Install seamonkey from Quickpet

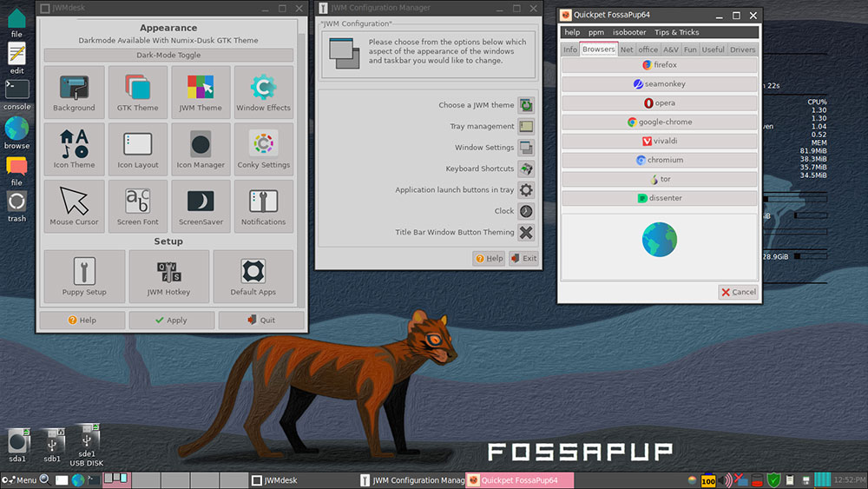point(660,83)
